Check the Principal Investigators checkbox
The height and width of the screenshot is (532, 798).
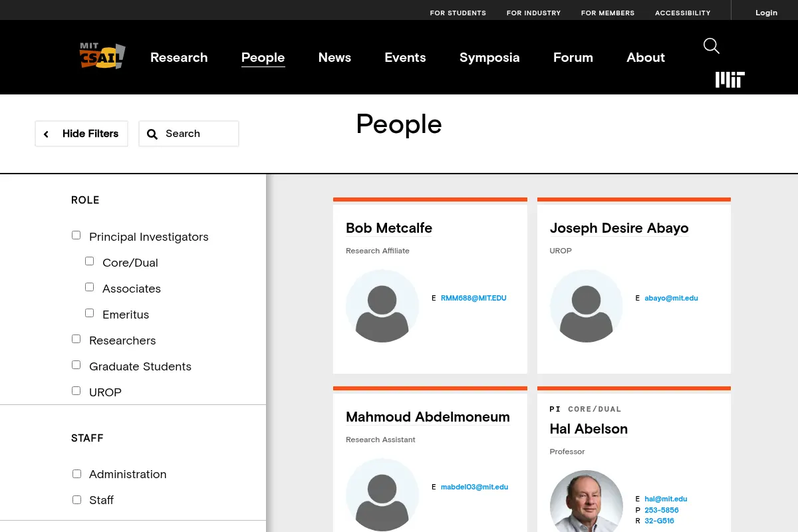tap(76, 235)
